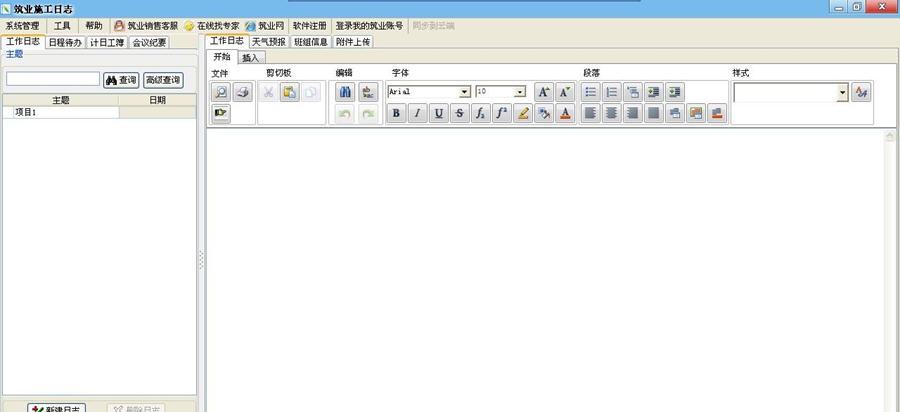
Task: Copy selection with the copy icon
Action: point(311,92)
